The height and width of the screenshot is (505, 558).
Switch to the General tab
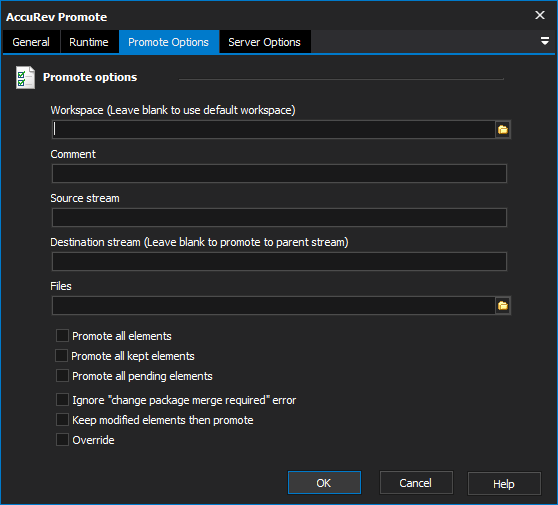point(31,42)
